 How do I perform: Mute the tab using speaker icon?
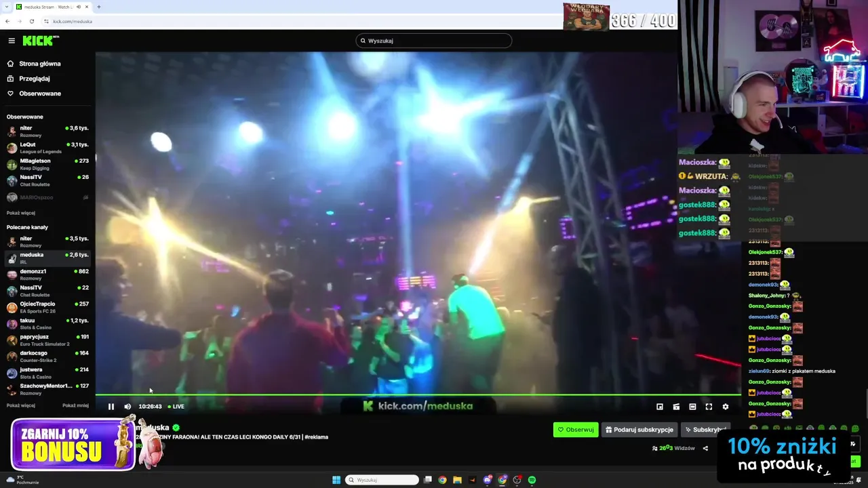pos(79,7)
